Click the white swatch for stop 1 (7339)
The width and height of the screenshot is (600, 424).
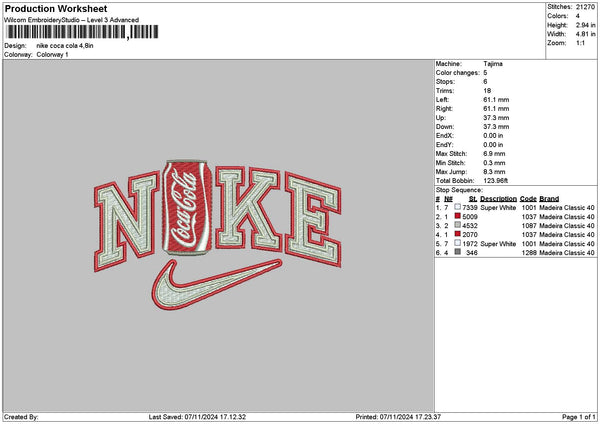[457, 207]
